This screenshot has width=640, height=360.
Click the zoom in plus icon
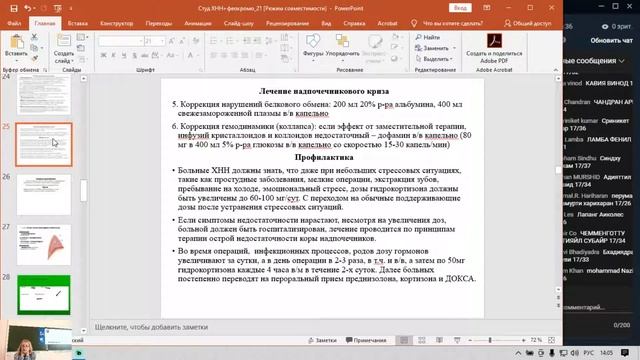[524, 340]
